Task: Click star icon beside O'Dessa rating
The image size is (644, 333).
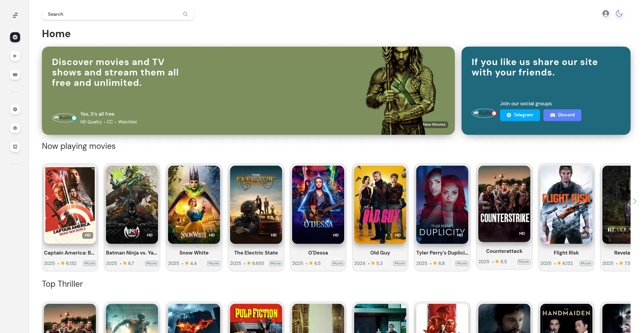Action: [311, 263]
